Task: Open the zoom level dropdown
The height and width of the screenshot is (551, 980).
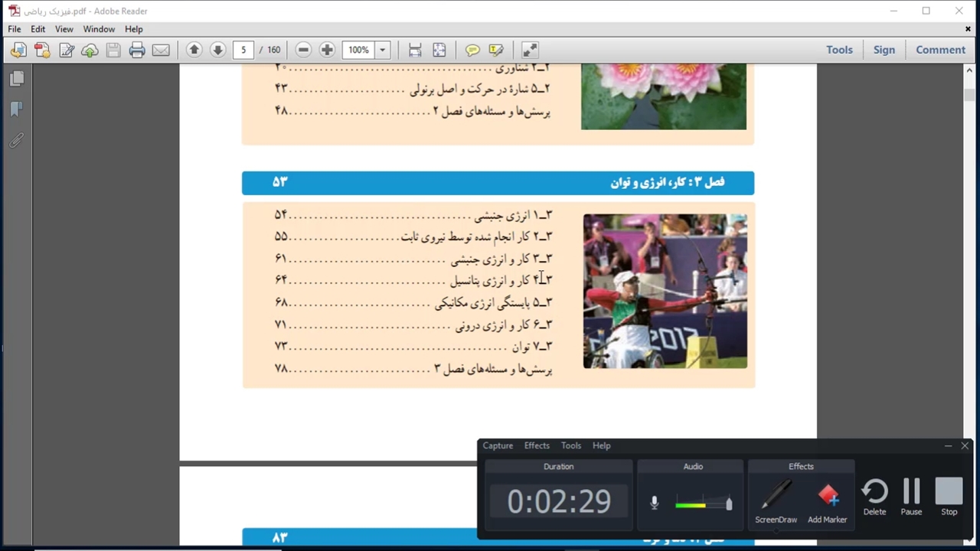Action: coord(382,51)
